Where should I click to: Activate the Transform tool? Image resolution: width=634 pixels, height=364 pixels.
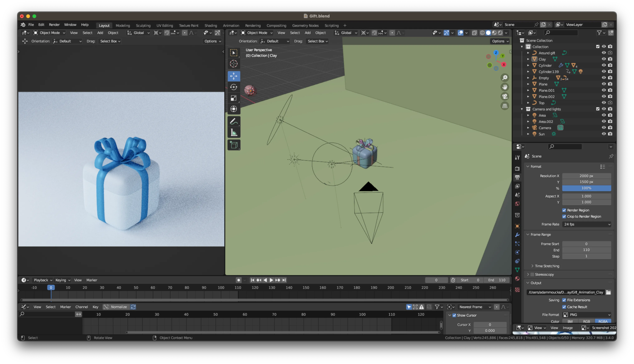click(x=234, y=109)
